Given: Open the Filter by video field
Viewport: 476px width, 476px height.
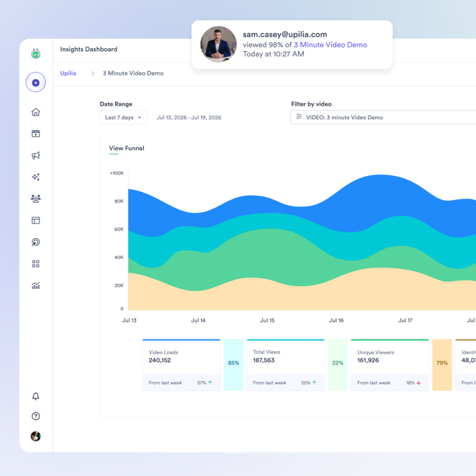Looking at the screenshot, I should click(x=383, y=118).
